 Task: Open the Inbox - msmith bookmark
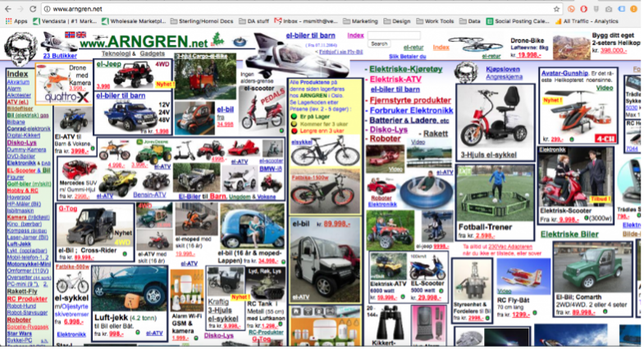[x=306, y=21]
